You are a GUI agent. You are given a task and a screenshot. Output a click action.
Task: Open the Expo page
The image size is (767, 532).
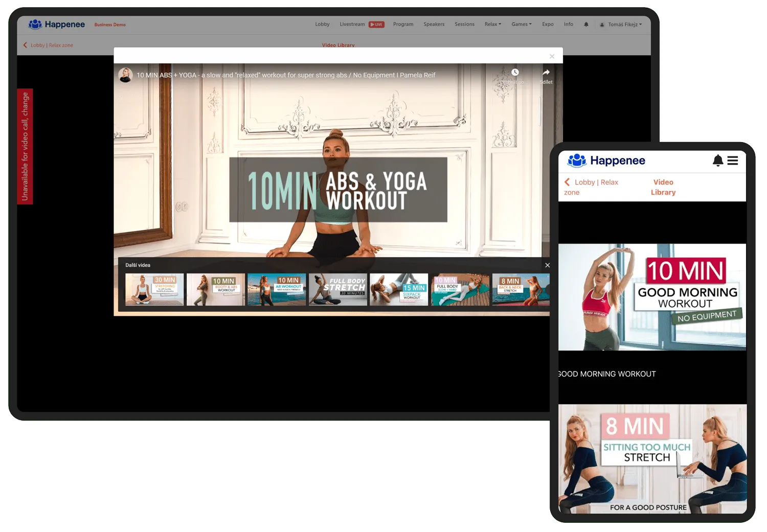tap(548, 24)
